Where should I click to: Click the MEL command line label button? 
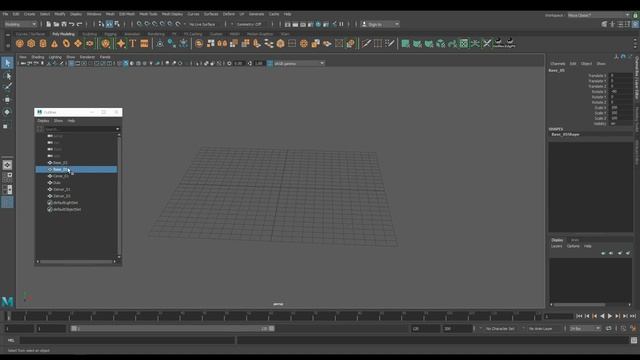coord(11,340)
